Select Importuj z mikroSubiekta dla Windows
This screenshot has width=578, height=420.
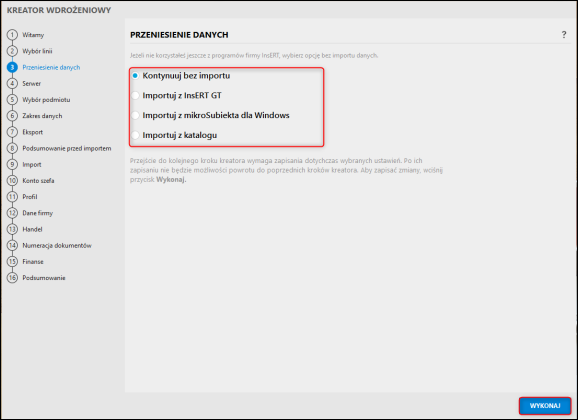coord(135,115)
